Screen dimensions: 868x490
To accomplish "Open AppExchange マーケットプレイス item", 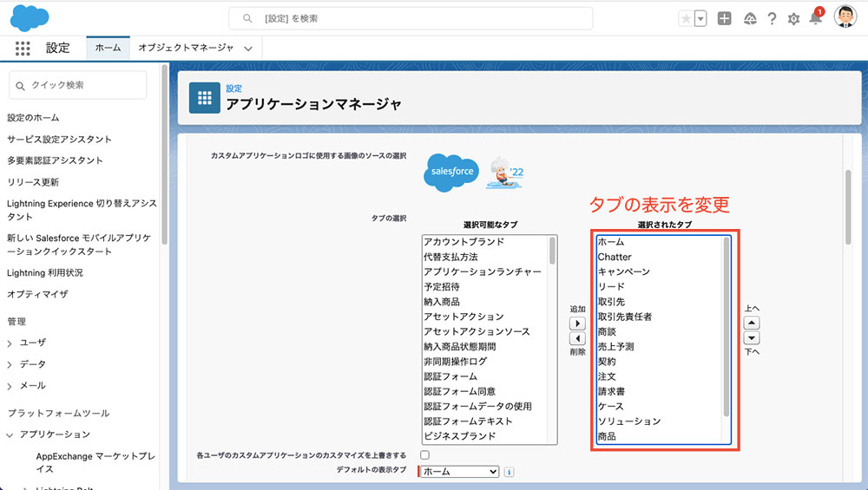I will pos(95,462).
